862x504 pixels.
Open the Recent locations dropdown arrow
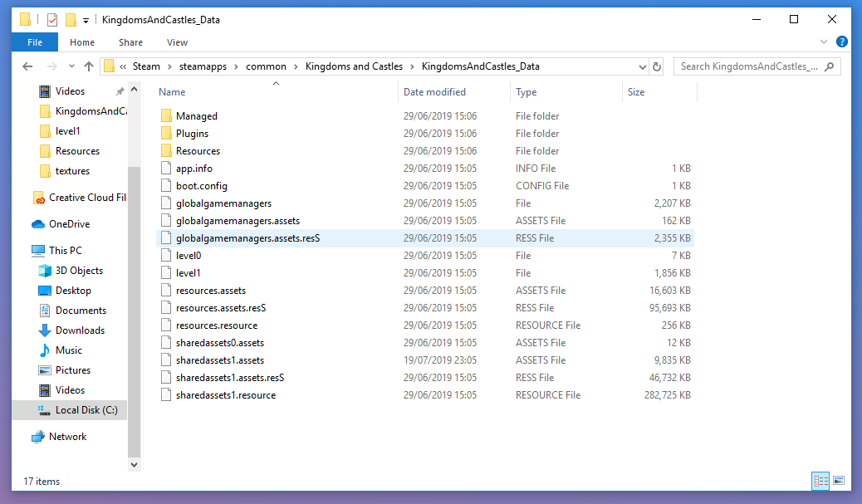coord(70,66)
